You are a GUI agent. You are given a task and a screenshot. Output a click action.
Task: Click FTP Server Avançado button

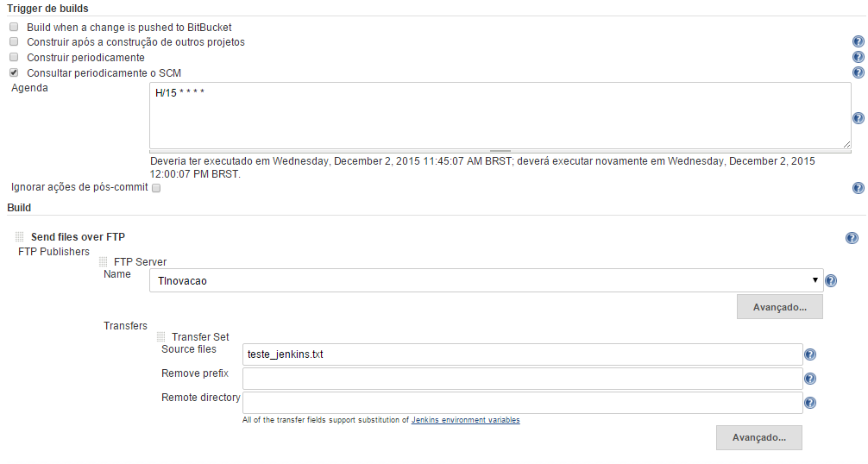(779, 307)
